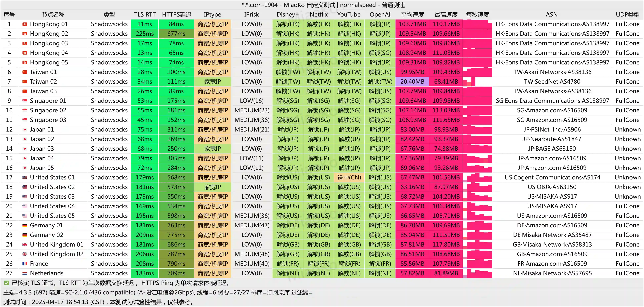The image size is (644, 307).
Task: Click the MEDIUM(48) IPrisk cell
Action: (x=252, y=254)
